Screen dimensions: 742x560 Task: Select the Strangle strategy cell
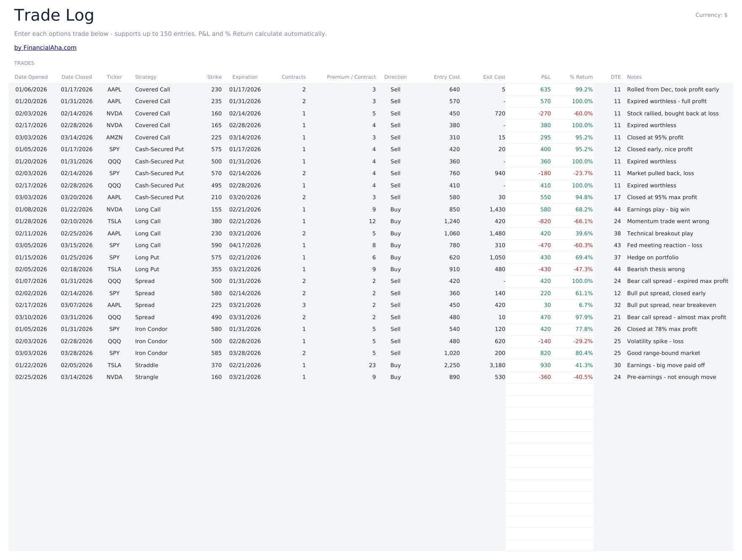(147, 377)
